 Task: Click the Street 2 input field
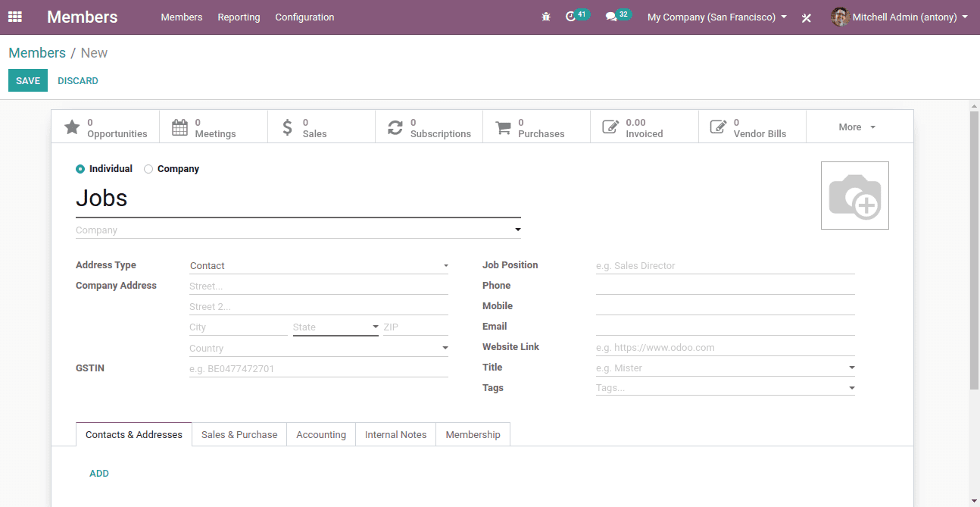(319, 307)
